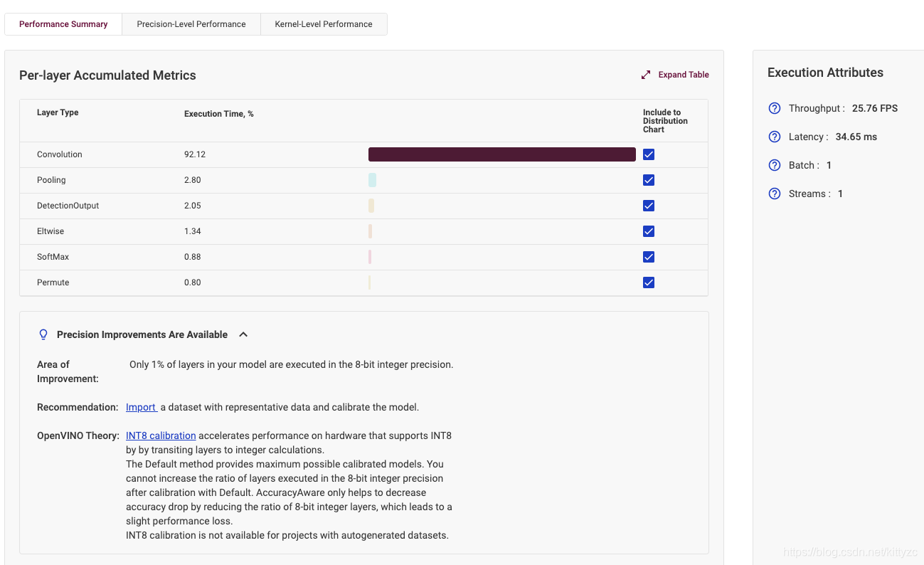
Task: Select the Pooling layer row label
Action: pos(51,180)
